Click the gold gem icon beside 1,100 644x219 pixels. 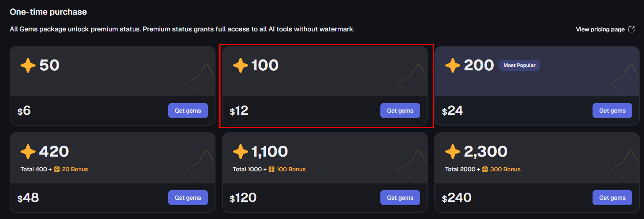(241, 152)
